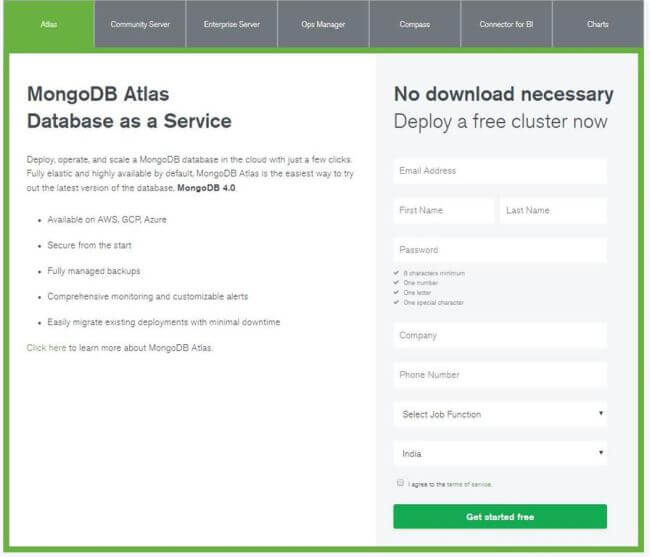Screen dimensions: 650x557
Task: Click the 'One number' check icon
Action: [396, 282]
